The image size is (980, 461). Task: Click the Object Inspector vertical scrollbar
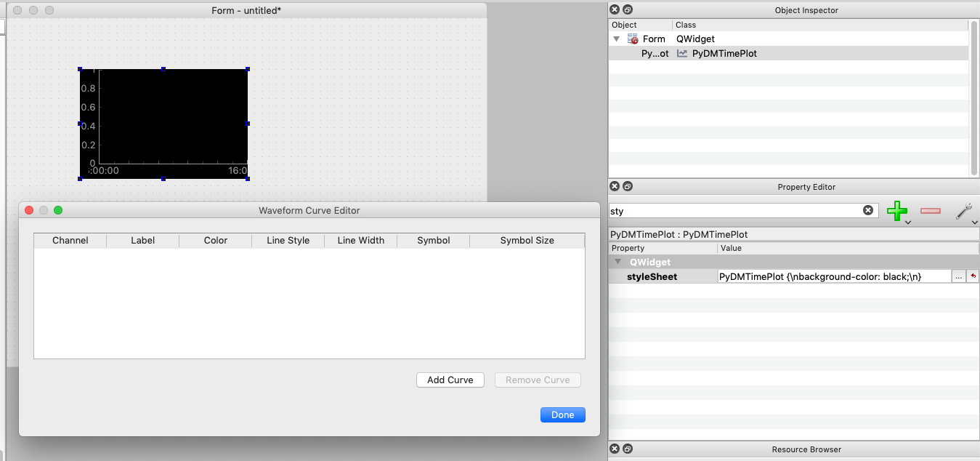(x=973, y=97)
